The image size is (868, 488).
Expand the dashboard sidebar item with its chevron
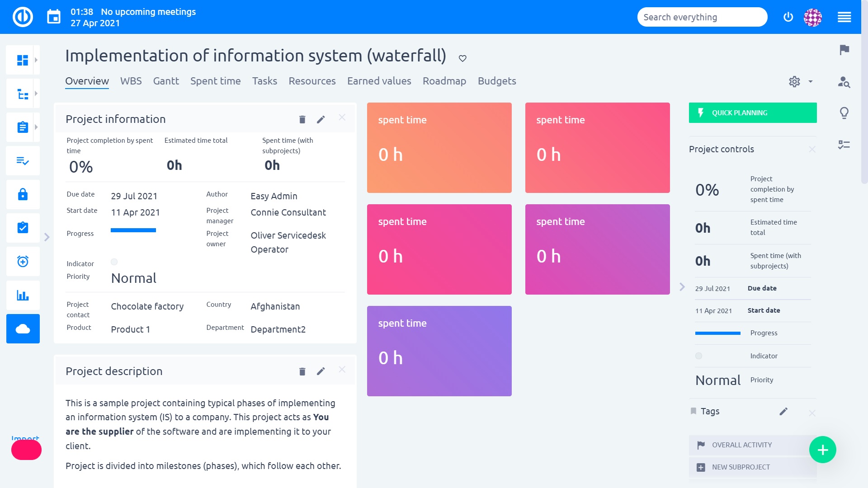[x=36, y=59]
